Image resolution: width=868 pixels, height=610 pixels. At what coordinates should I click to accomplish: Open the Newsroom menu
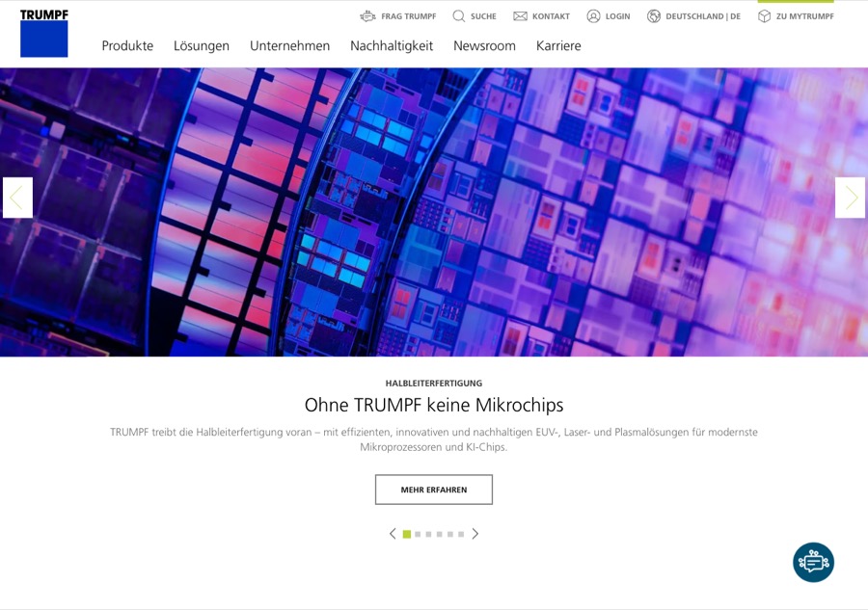484,46
